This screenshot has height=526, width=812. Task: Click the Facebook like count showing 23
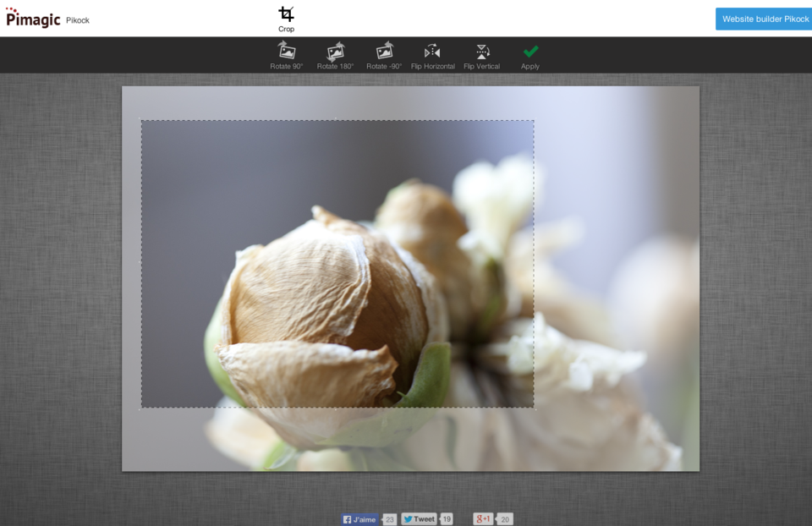389,519
